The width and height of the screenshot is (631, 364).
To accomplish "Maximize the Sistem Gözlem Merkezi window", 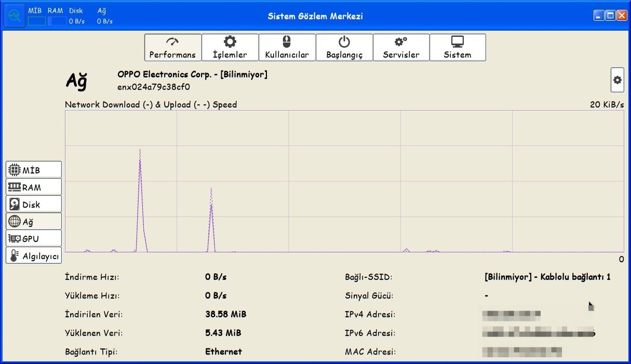I will [610, 16].
